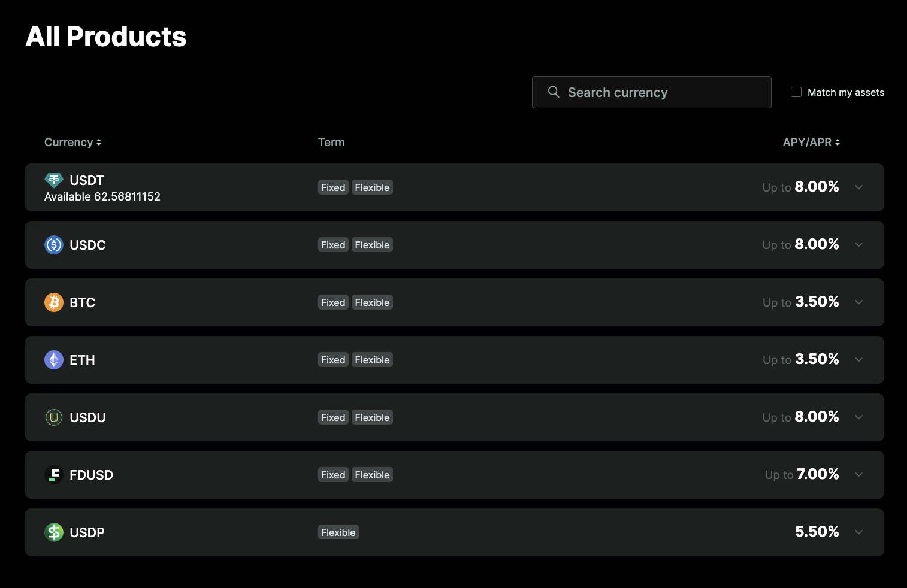Expand the BTC row chevron
Image resolution: width=907 pixels, height=588 pixels.
pyautogui.click(x=858, y=302)
